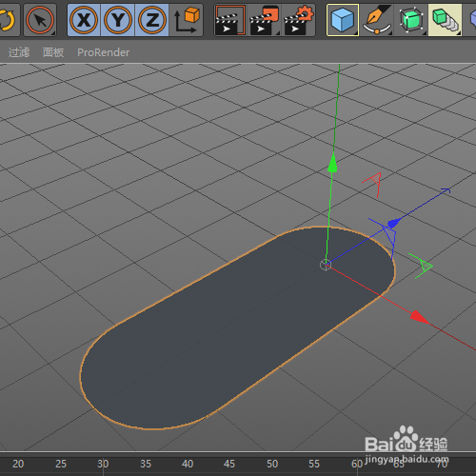Switch the coordinate system icon
476x476 pixels.
click(187, 20)
